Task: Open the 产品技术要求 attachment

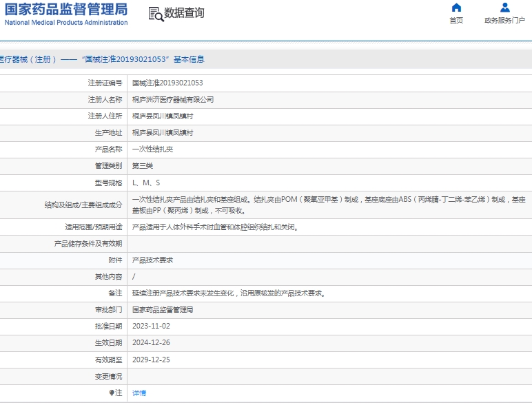Action: pyautogui.click(x=153, y=260)
